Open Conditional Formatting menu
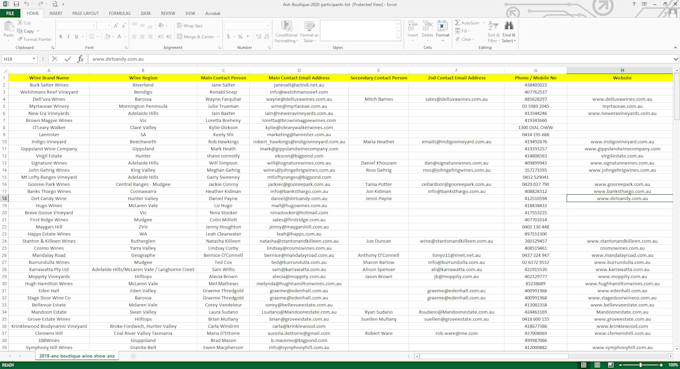Screen dimensions: 680x369 tap(286, 31)
